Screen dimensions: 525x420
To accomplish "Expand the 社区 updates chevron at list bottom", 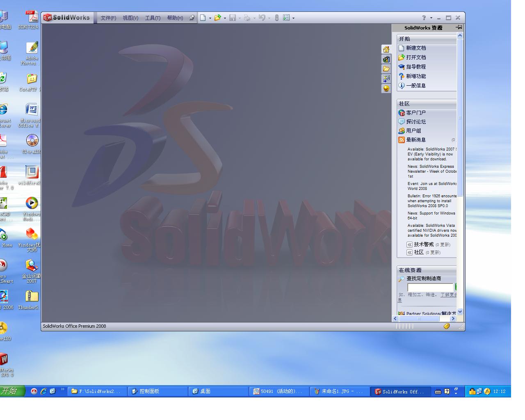I will point(409,252).
